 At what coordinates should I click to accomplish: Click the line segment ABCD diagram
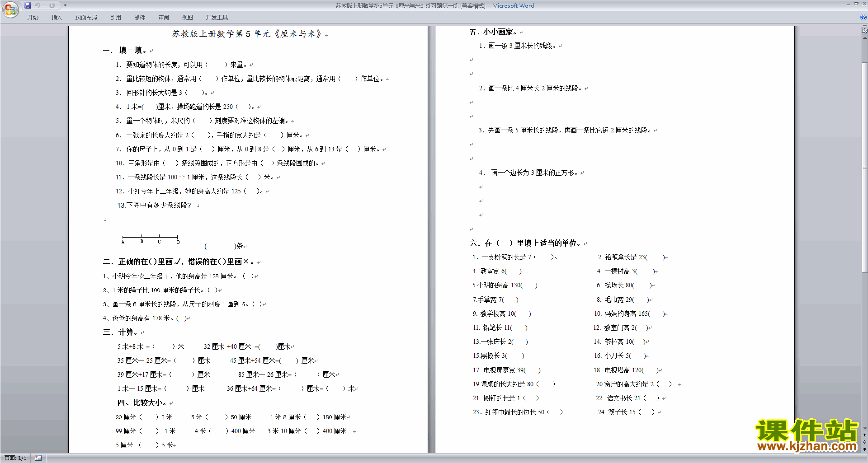(150, 239)
